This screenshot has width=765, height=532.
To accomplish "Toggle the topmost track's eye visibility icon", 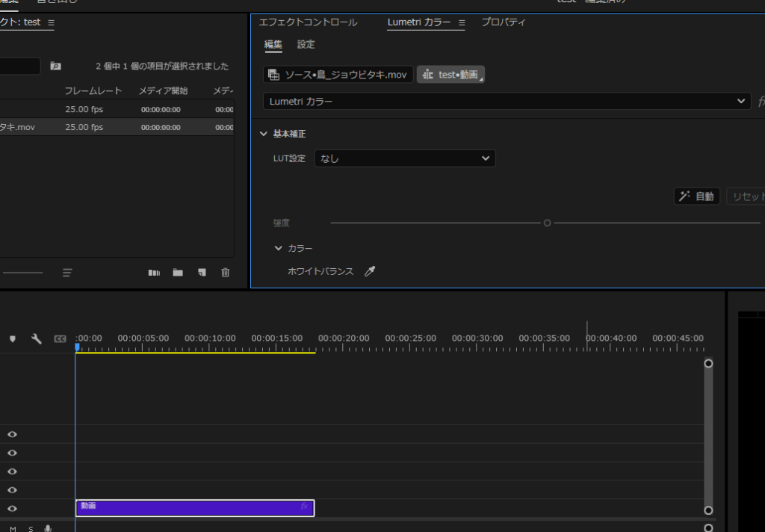I will pos(12,434).
